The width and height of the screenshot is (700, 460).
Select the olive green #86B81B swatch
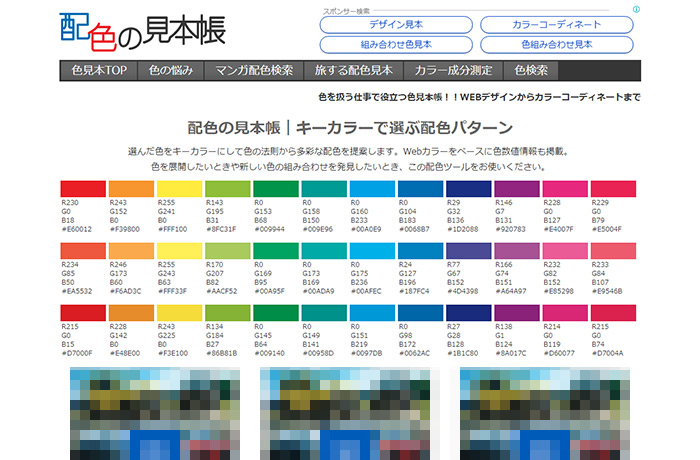tap(228, 313)
